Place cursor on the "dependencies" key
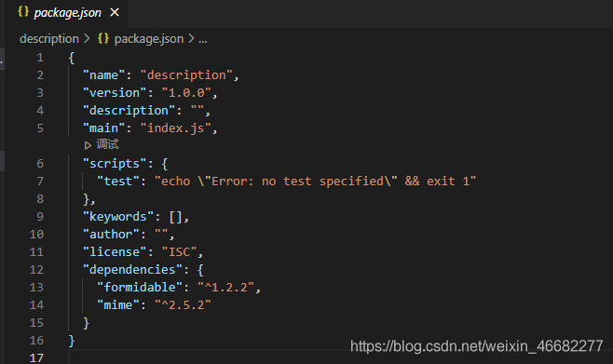 coord(132,269)
